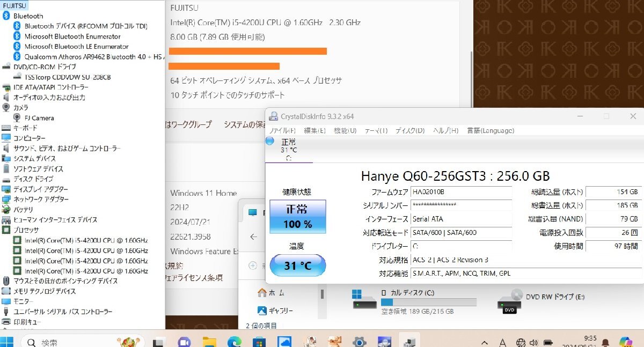
Task: Open the 言語(Language) menu in CrystalDiskInfo
Action: coord(491,130)
